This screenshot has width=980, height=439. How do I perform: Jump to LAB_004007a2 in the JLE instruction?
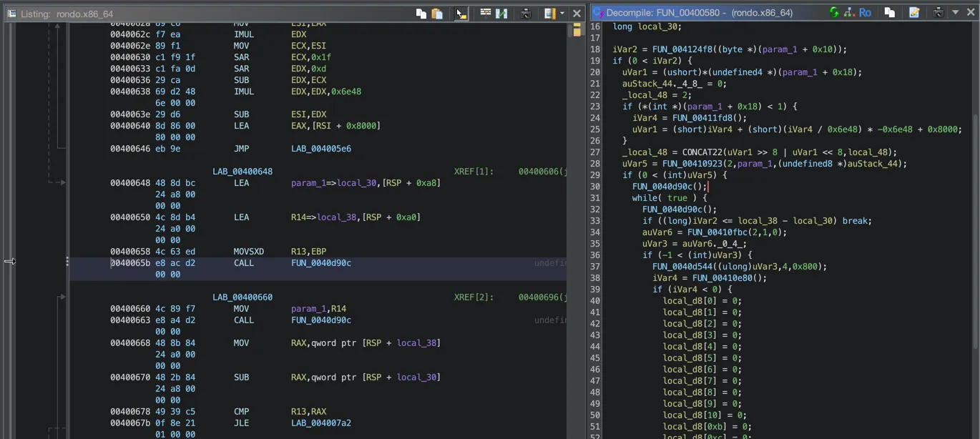[320, 423]
